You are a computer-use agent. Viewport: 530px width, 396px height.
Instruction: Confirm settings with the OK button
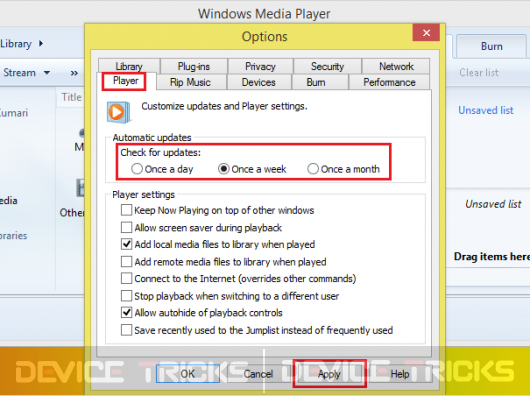(x=188, y=374)
